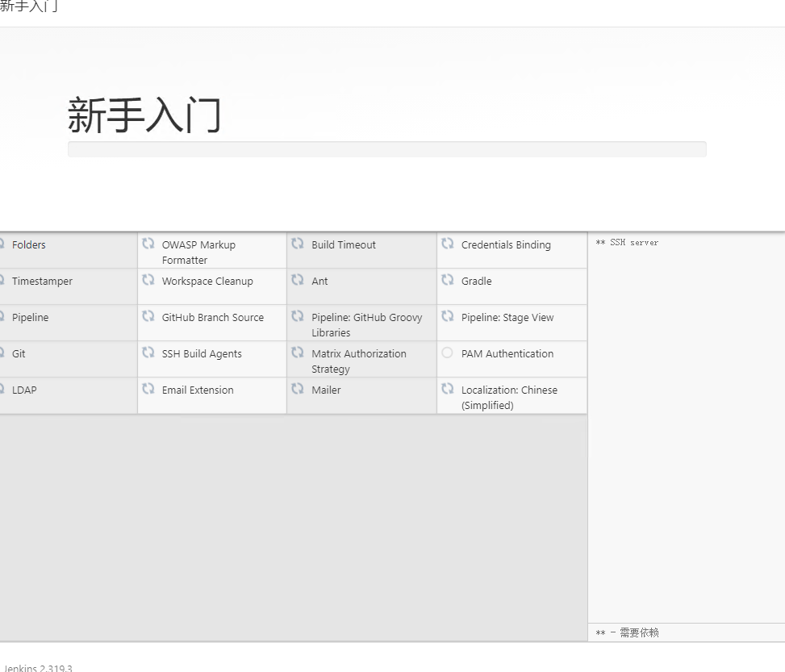Viewport: 785px width, 672px height.
Task: Click the Matrix Authorization Strategy label
Action: [x=359, y=361]
